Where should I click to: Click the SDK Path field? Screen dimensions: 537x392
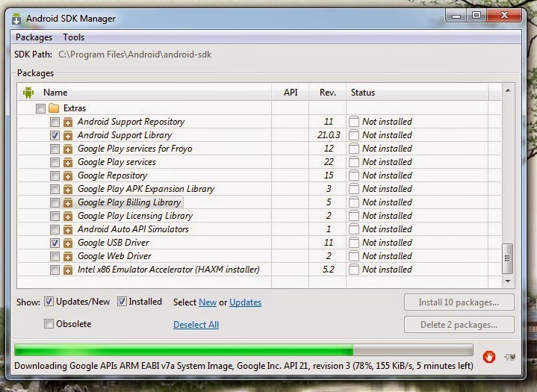tap(135, 55)
